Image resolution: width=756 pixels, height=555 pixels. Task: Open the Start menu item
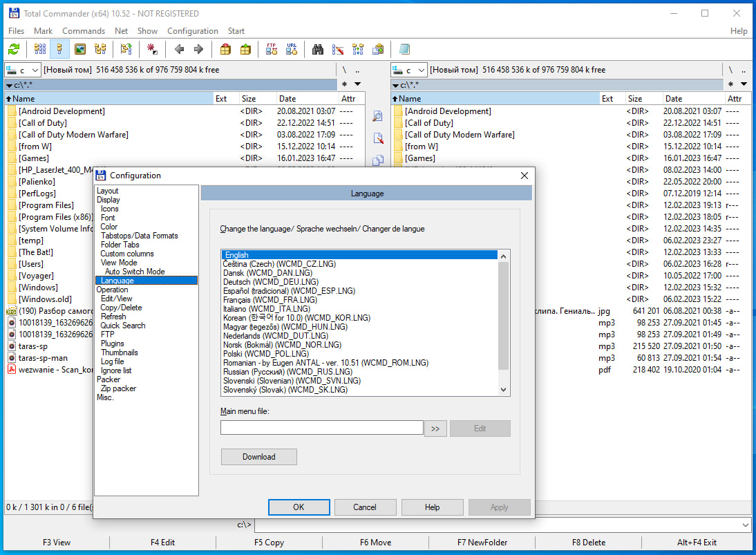(x=236, y=31)
